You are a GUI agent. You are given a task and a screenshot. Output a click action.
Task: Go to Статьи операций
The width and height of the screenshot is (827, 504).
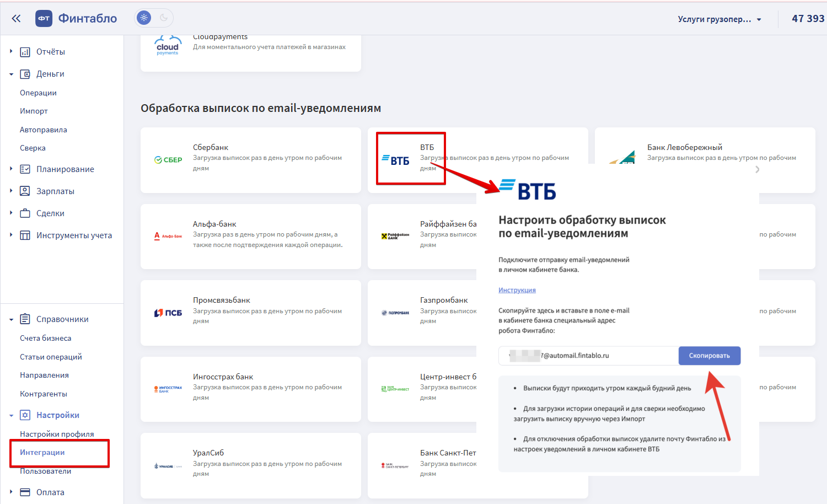[x=51, y=357]
